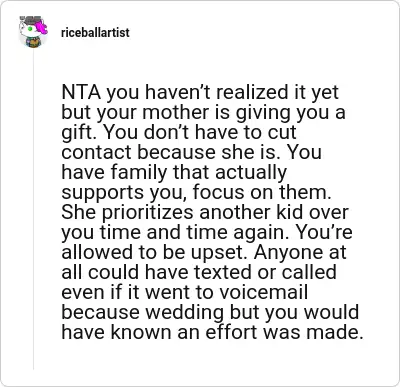
Task: Click the line 'even if it went to voicemail'
Action: [184, 292]
